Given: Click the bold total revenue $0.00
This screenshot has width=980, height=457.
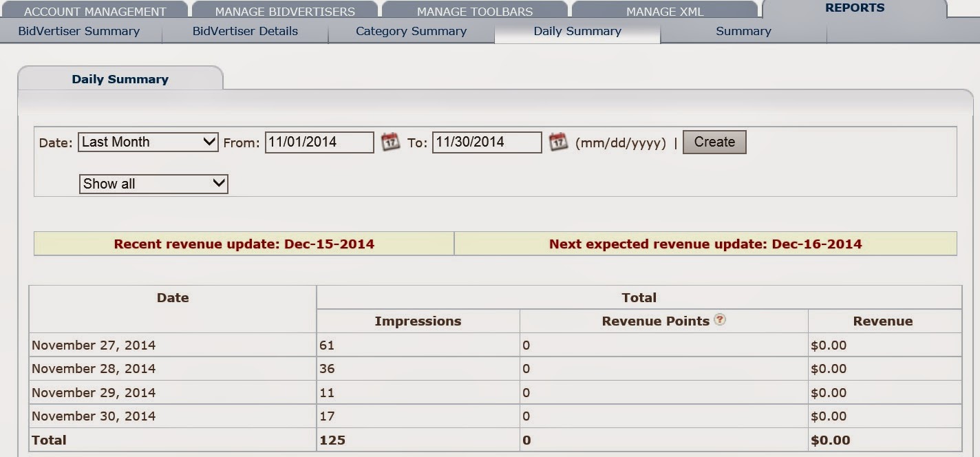Looking at the screenshot, I should click(x=831, y=440).
